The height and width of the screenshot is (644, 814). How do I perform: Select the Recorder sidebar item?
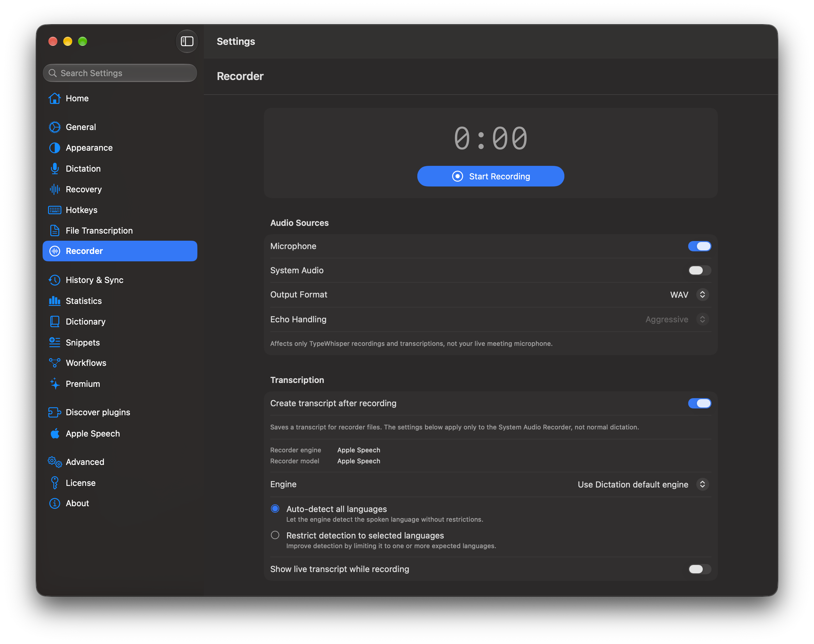point(120,251)
